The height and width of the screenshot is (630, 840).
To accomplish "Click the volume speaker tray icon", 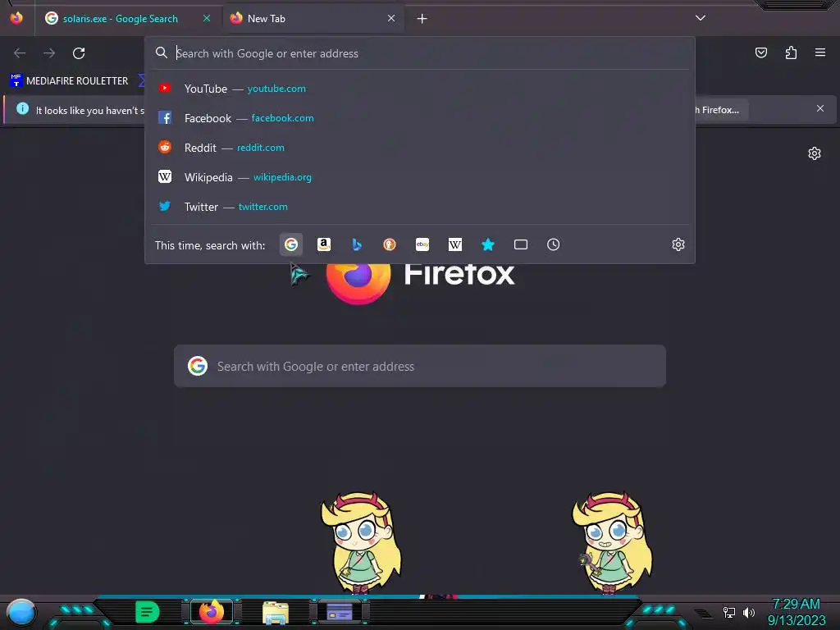I will tap(749, 612).
